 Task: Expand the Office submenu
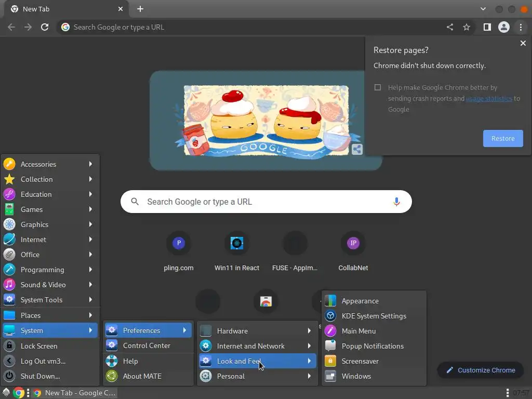point(50,255)
